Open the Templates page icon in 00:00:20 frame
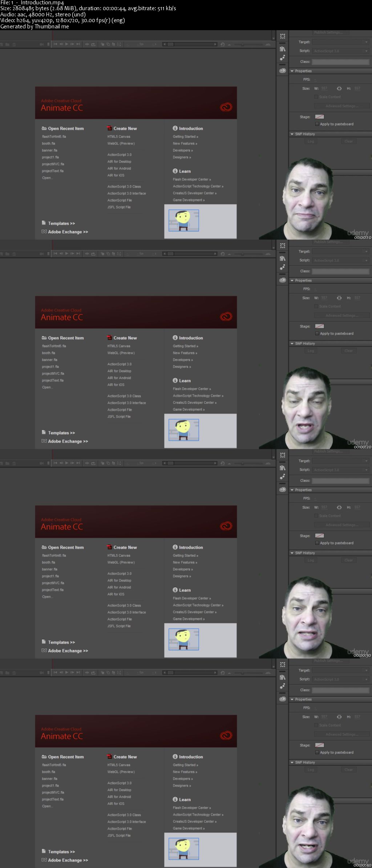The height and width of the screenshot is (868, 372). pos(44,432)
